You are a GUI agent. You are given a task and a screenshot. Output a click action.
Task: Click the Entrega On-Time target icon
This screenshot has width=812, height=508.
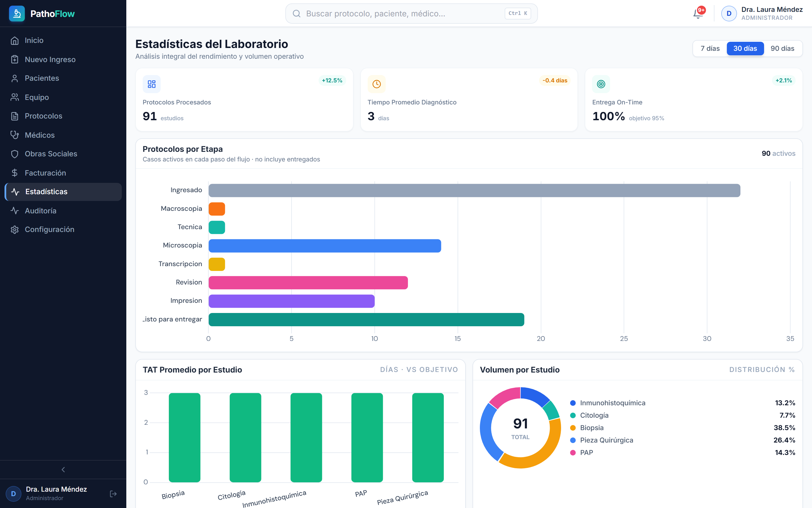(601, 84)
